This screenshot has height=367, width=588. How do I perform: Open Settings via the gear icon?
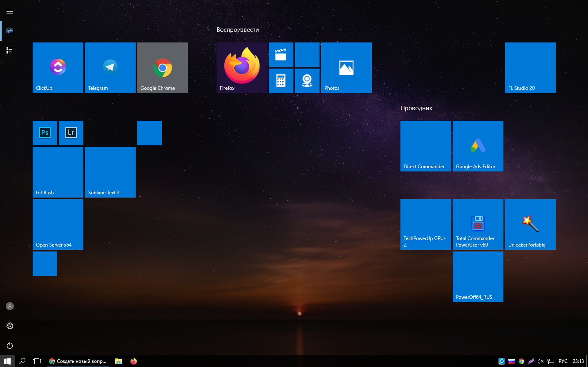click(x=10, y=326)
